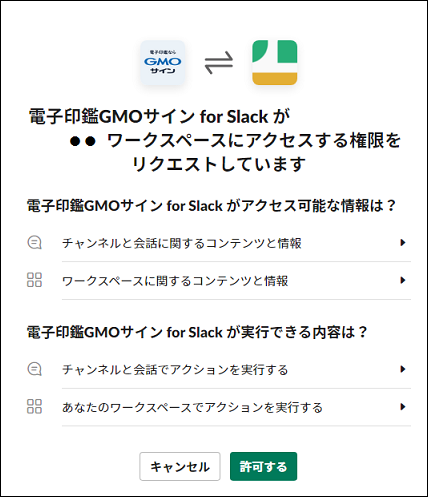Expand arrow for ワークスペースに関するコンテンツと情報
Image resolution: width=428 pixels, height=497 pixels.
tap(403, 280)
